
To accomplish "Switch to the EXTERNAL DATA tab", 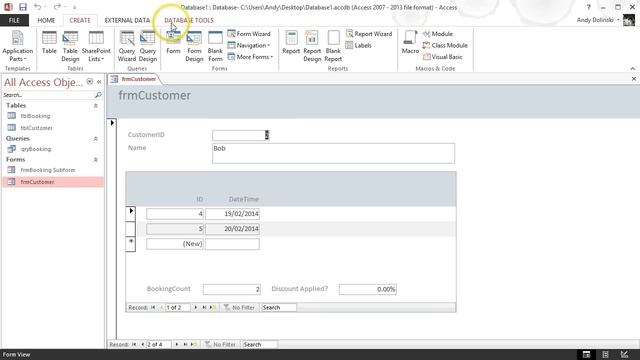I will [x=127, y=20].
